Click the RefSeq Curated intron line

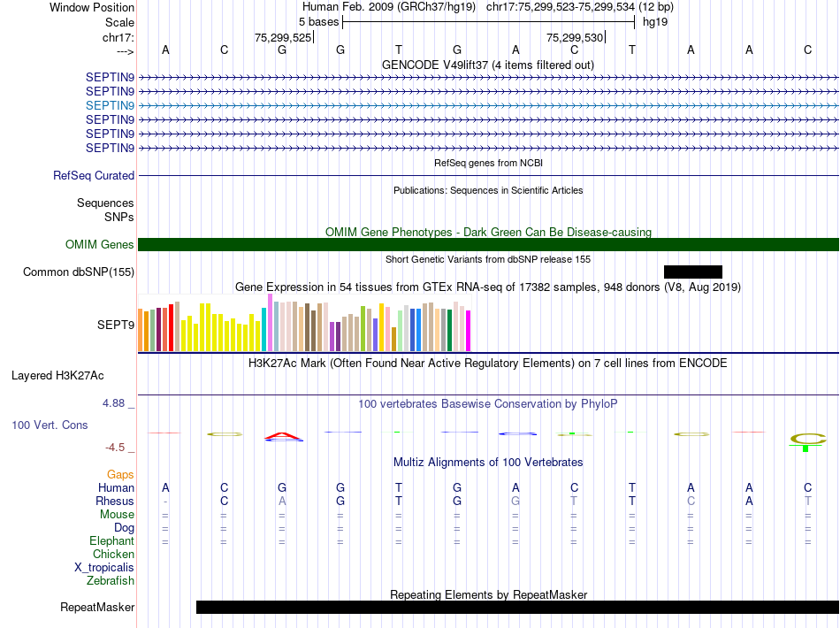tap(488, 175)
